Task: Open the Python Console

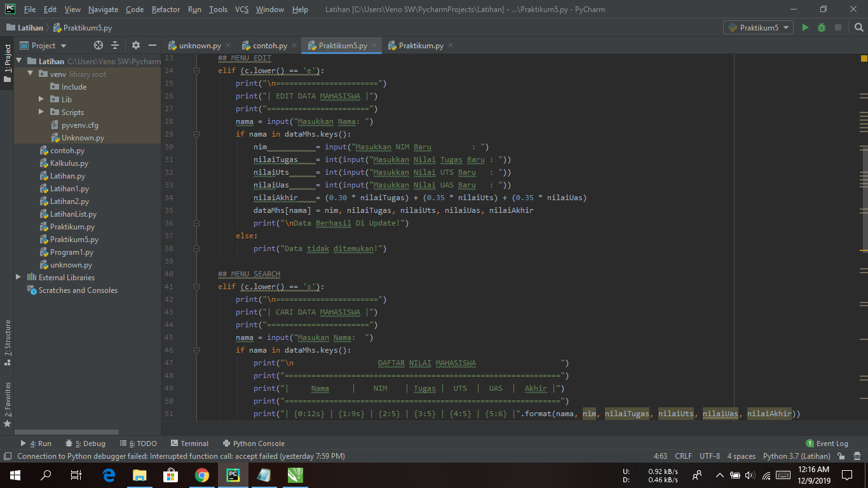Action: 254,444
